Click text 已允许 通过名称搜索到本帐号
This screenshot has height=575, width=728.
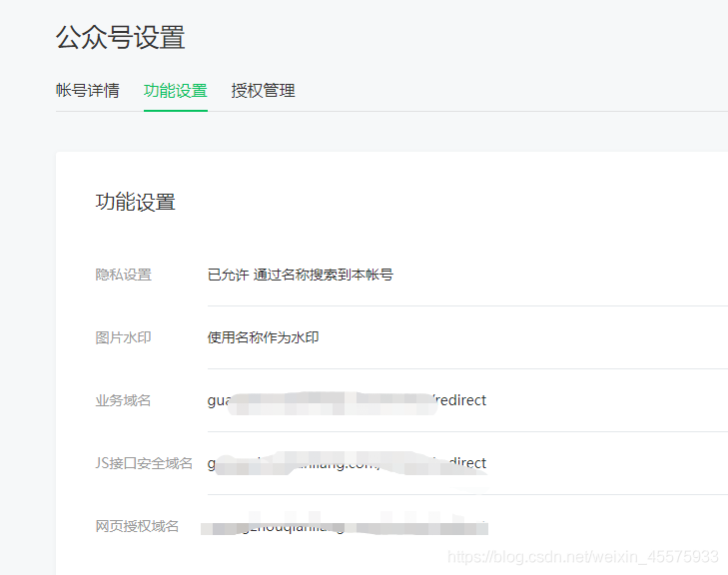click(x=300, y=275)
